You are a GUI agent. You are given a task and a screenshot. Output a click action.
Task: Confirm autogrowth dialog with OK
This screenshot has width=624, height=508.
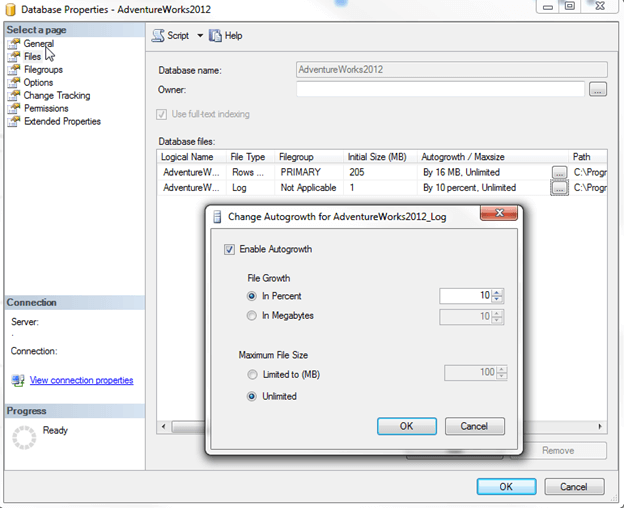tap(407, 426)
